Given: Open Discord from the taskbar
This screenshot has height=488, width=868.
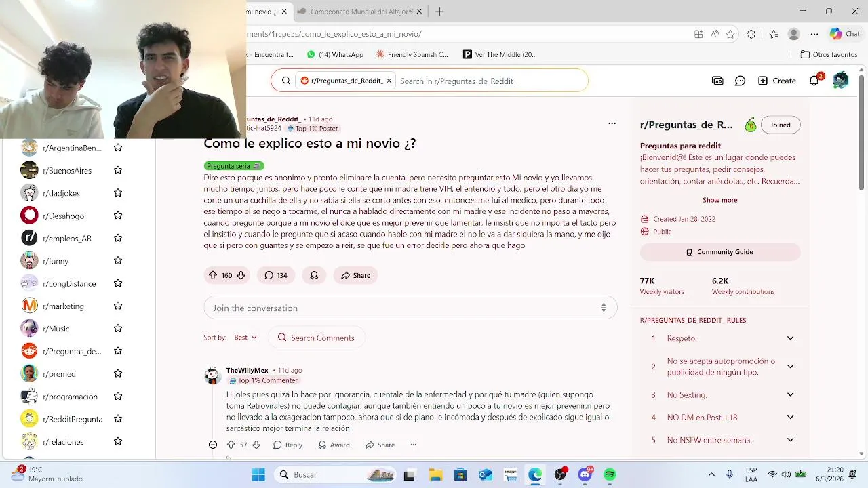Looking at the screenshot, I should tap(585, 474).
